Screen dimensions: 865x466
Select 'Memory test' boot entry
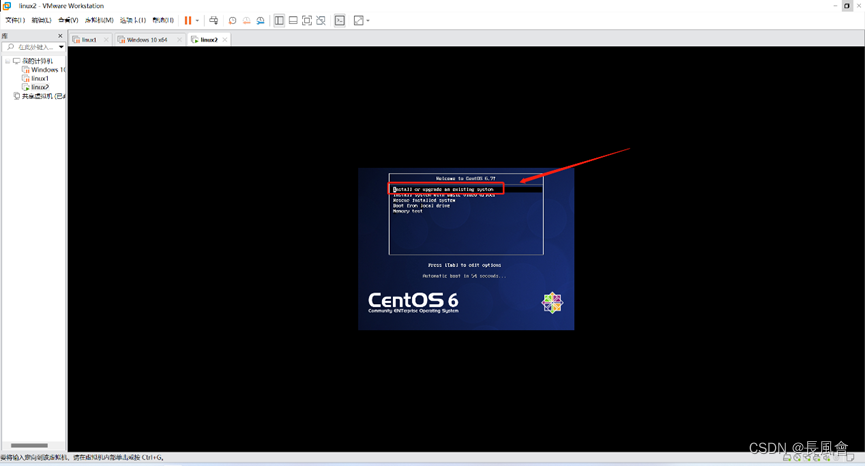[407, 211]
